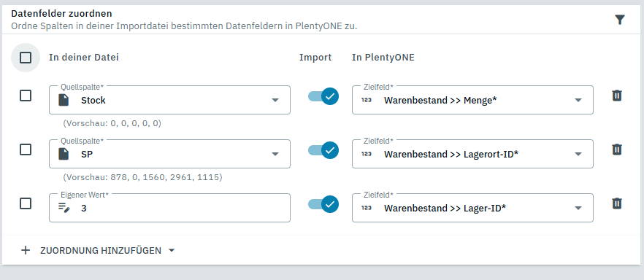Click the edit-list icon in Eigener Wert
The width and height of the screenshot is (644, 280).
click(x=64, y=208)
